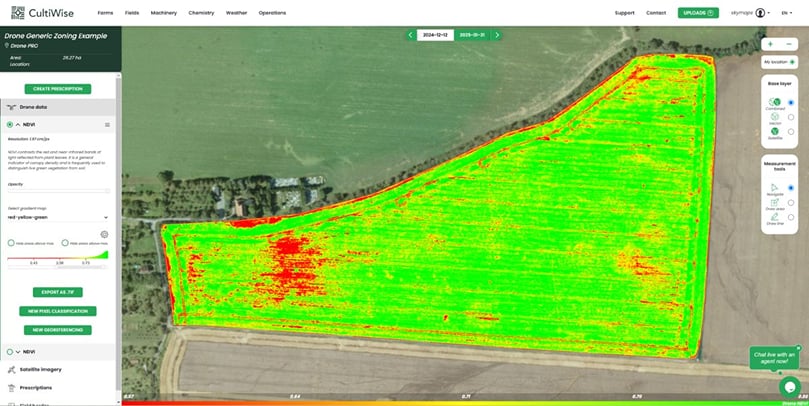This screenshot has width=809, height=406.
Task: Click the Satellite base layer icon
Action: [774, 131]
